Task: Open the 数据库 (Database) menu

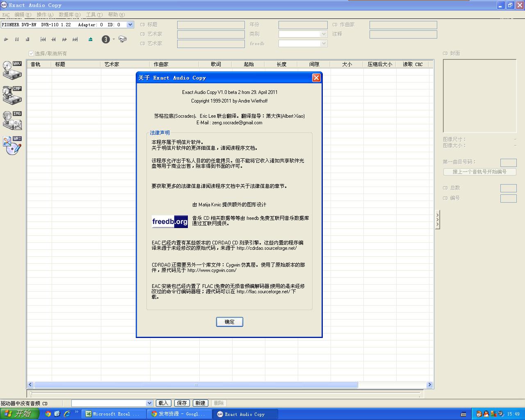Action: (69, 15)
